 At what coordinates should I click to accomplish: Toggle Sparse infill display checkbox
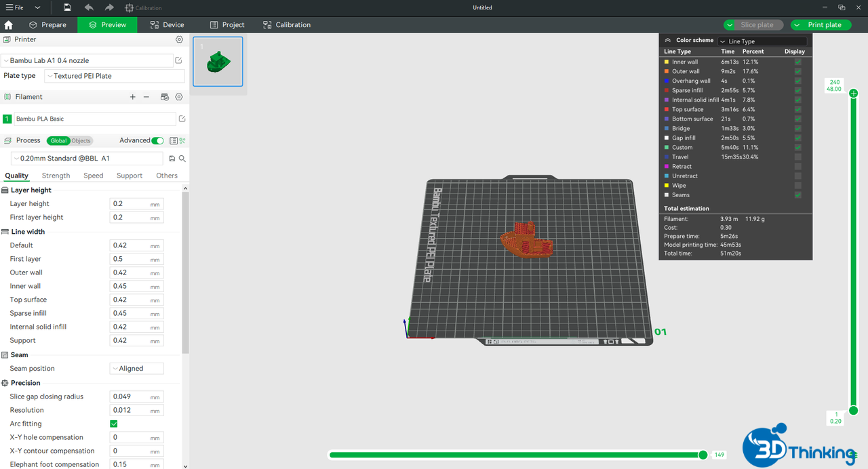797,90
